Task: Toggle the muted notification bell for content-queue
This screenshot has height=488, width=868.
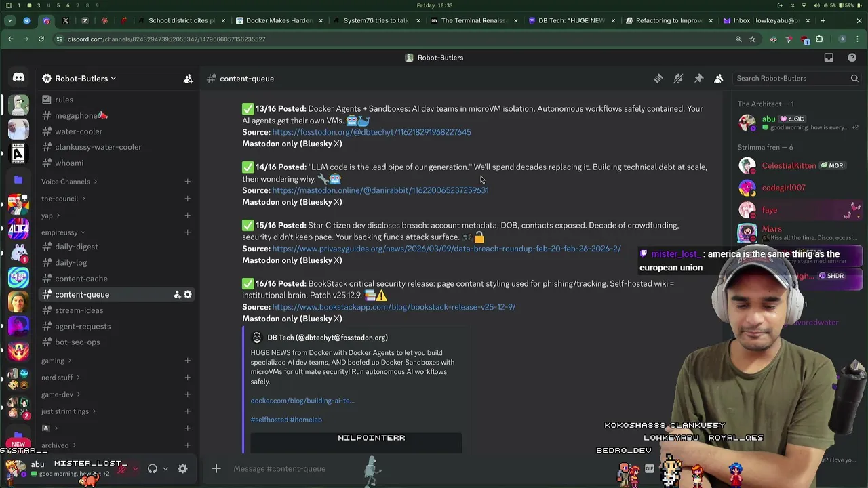Action: click(x=678, y=79)
